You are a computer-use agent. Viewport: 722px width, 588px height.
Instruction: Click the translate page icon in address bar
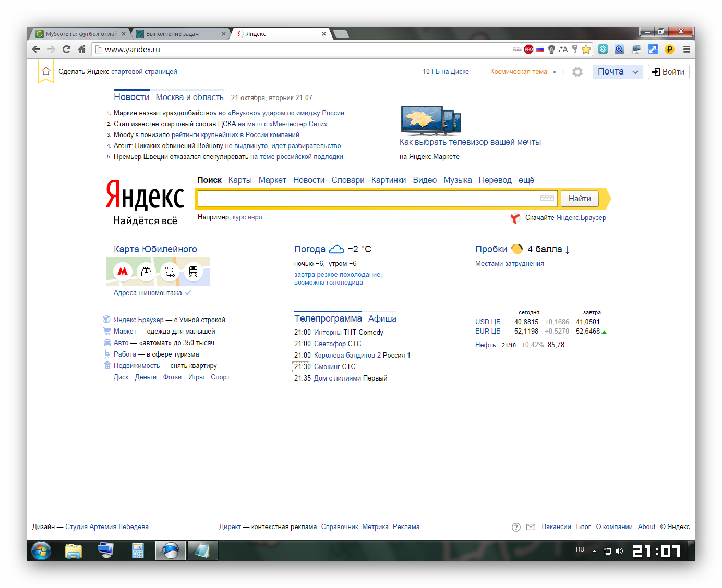563,50
